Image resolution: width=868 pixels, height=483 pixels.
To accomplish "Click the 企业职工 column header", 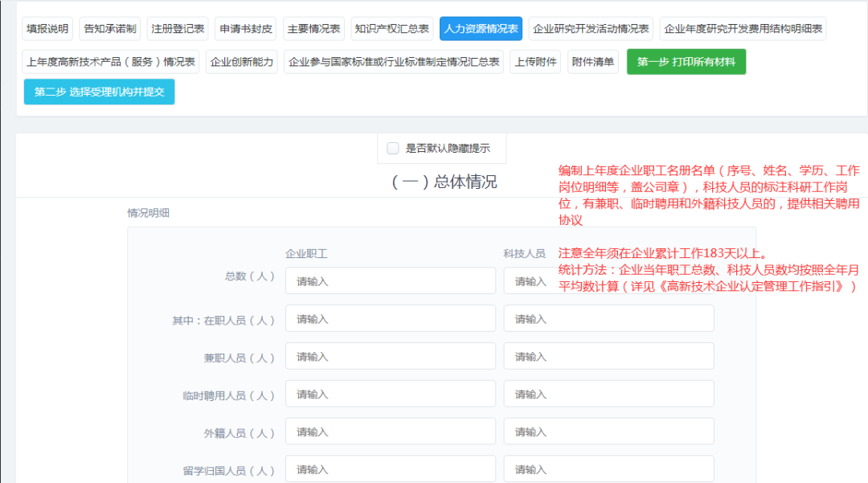I will coord(306,254).
